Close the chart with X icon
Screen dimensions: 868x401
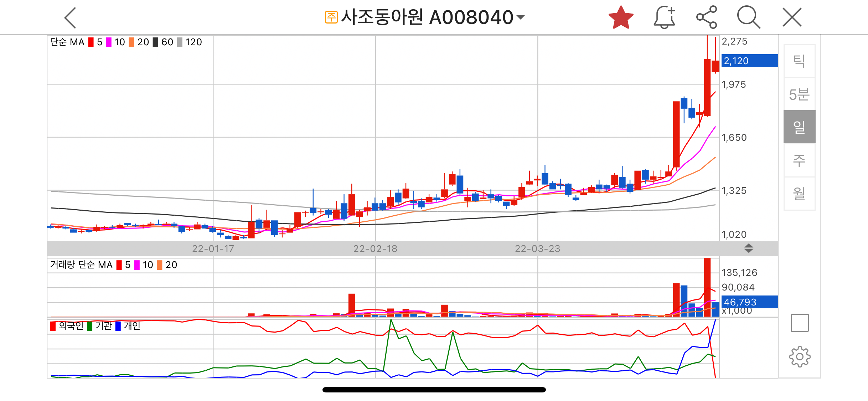(792, 17)
